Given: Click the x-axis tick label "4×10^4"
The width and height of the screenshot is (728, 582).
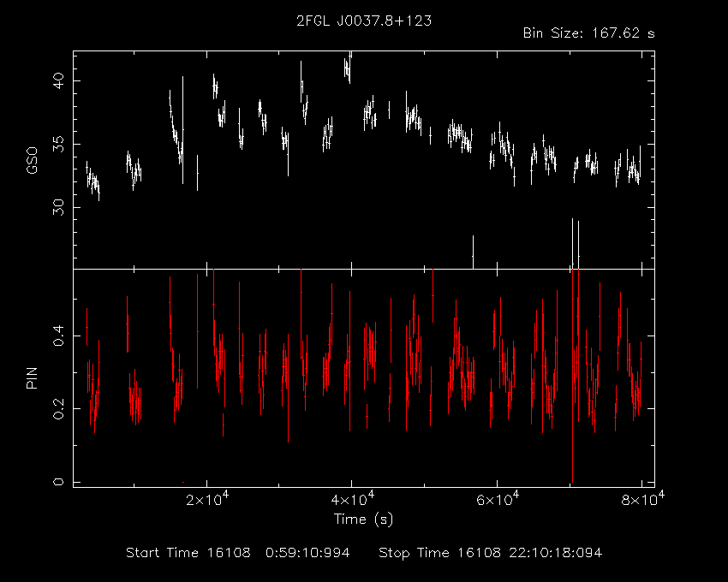Looking at the screenshot, I should [352, 498].
